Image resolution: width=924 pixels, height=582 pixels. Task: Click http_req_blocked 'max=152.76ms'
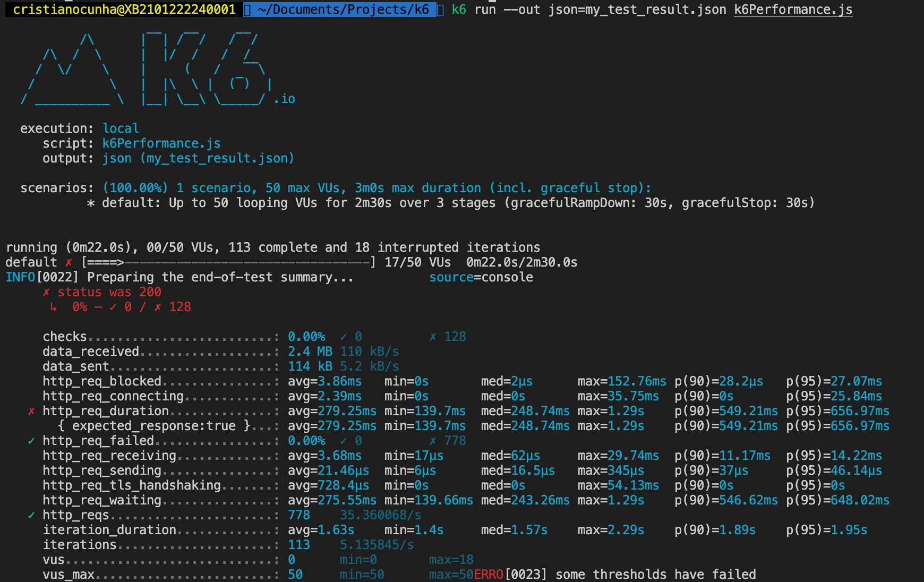point(622,381)
